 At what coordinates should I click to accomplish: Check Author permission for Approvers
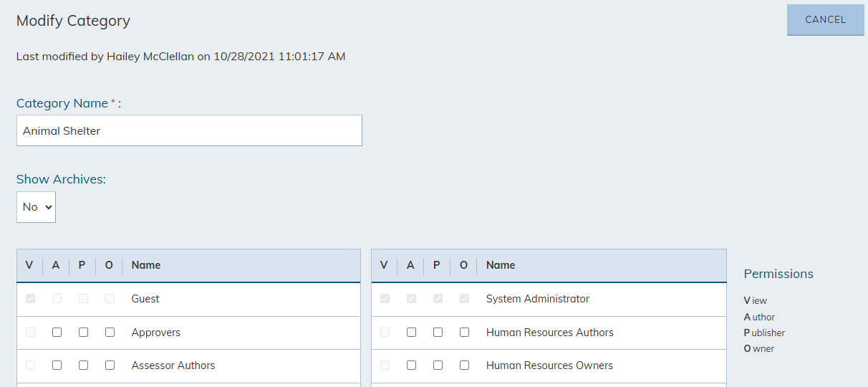57,333
